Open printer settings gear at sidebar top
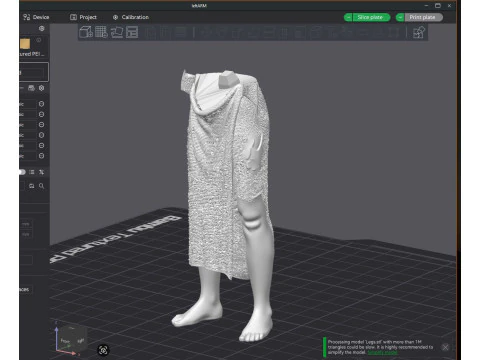Viewport: 480px width, 360px height. (42, 28)
